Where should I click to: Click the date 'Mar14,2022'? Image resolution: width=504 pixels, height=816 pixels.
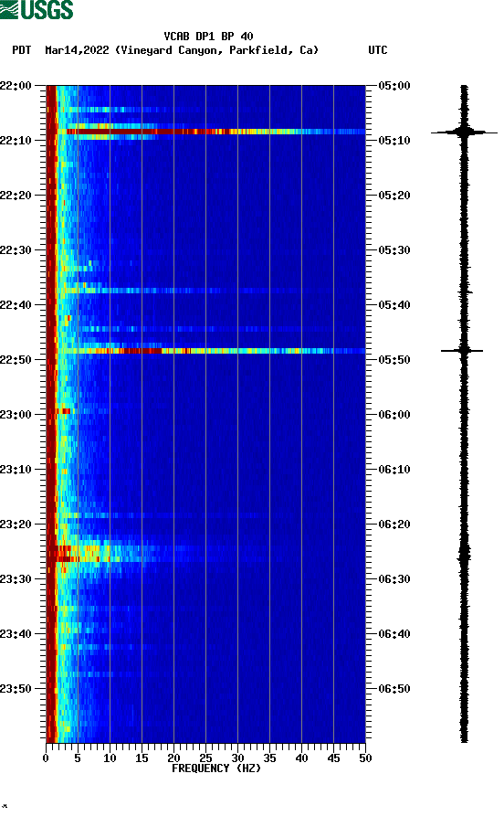tap(77, 50)
